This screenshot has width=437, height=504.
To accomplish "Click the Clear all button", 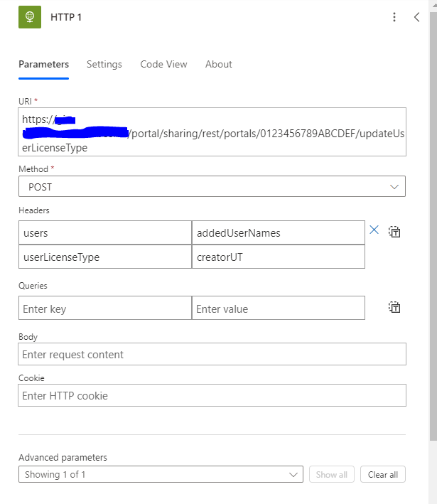I will pyautogui.click(x=383, y=474).
